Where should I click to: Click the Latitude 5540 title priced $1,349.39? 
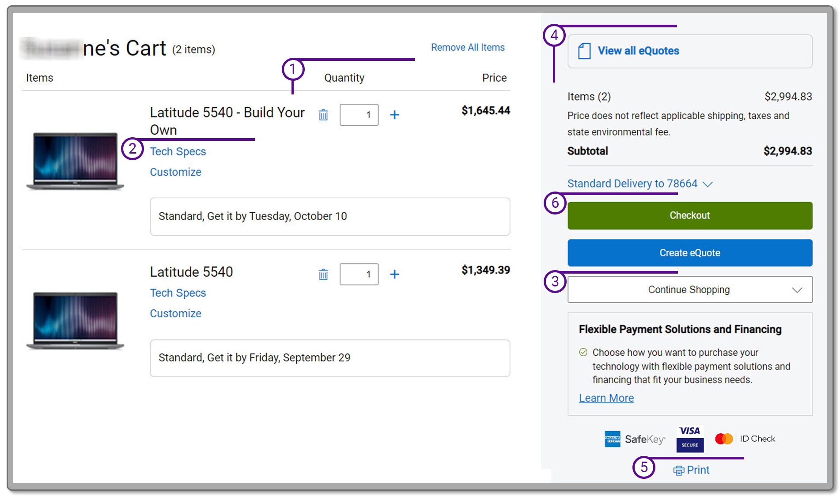(191, 272)
